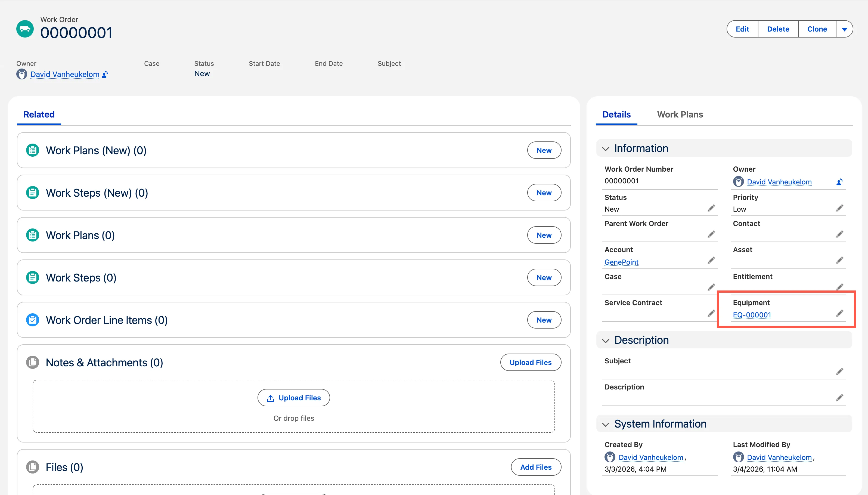
Task: Click the Clone button
Action: pyautogui.click(x=817, y=29)
